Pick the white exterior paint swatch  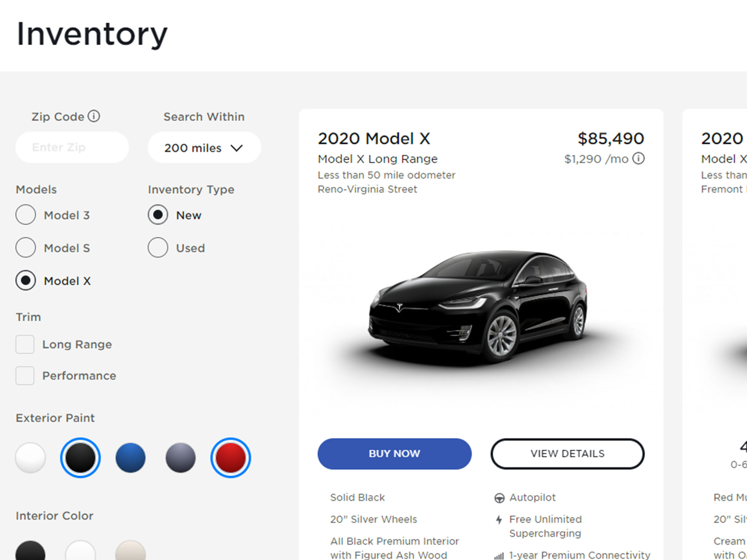pos(31,458)
